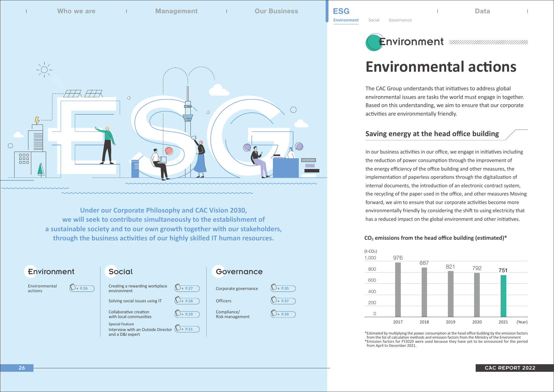Click the lightning bolt energy icon
This screenshot has height=392, width=554.
[x=37, y=120]
